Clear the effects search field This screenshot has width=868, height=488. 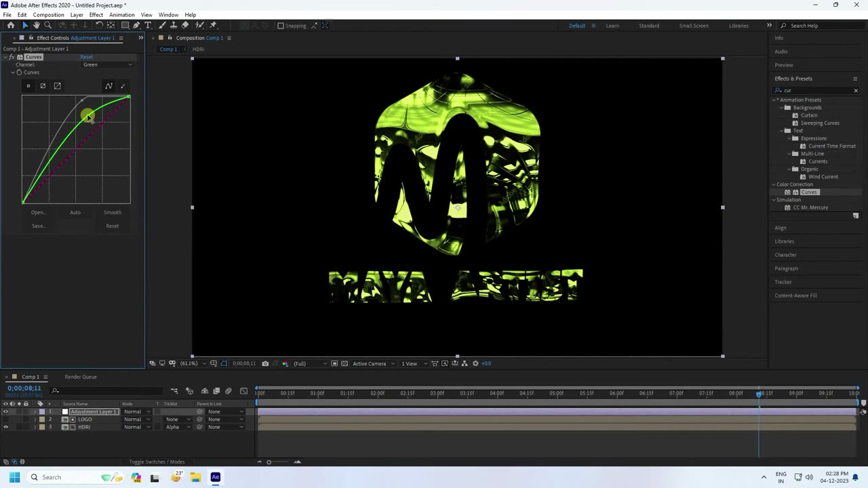[856, 91]
